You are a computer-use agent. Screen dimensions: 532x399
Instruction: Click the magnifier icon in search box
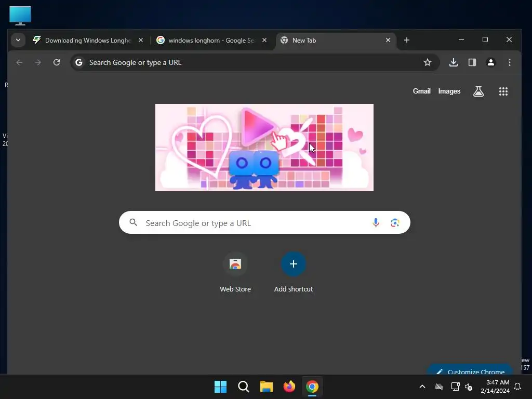coord(134,222)
